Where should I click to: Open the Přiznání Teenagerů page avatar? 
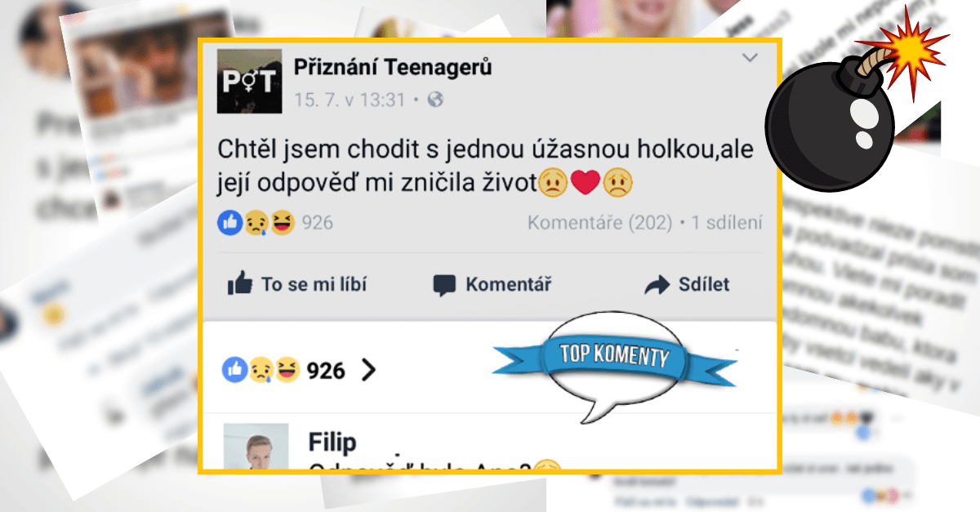249,82
